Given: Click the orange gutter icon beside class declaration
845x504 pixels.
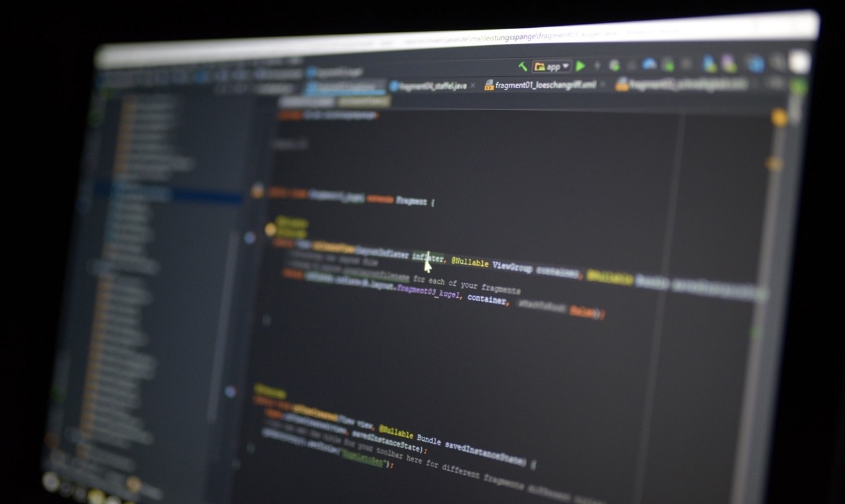Looking at the screenshot, I should click(x=257, y=192).
